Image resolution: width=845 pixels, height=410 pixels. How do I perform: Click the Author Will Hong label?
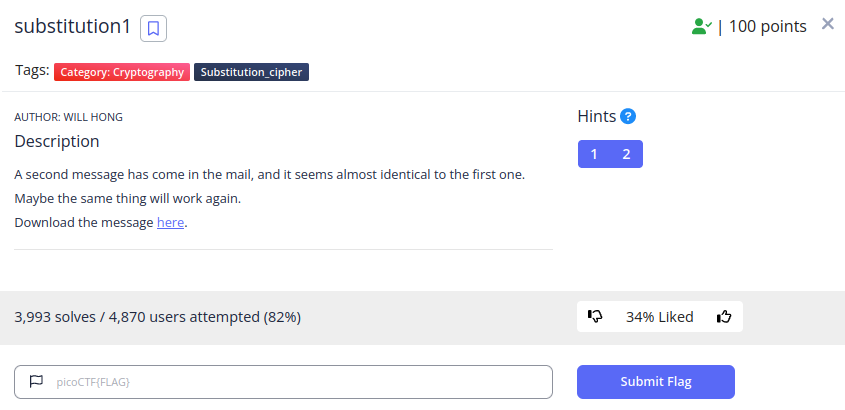(68, 117)
